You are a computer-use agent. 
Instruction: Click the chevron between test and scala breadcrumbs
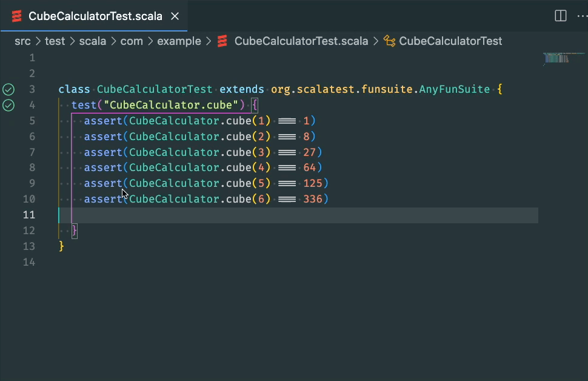[x=73, y=41]
